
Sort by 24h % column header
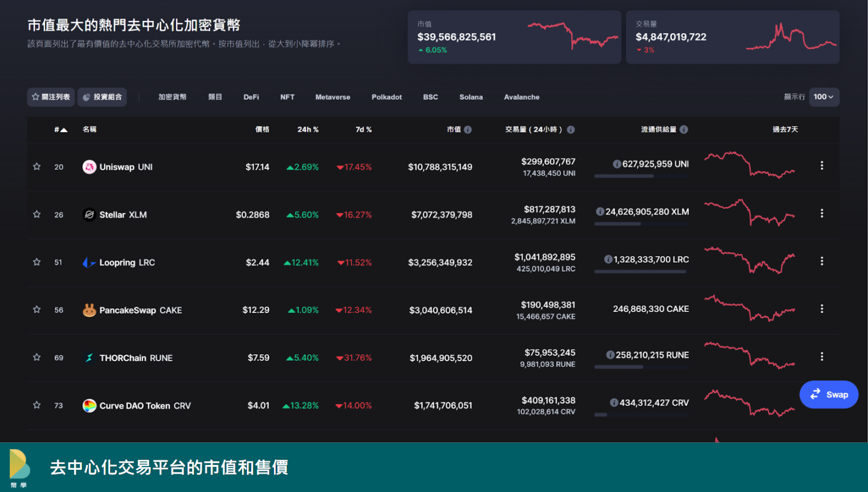coord(308,130)
